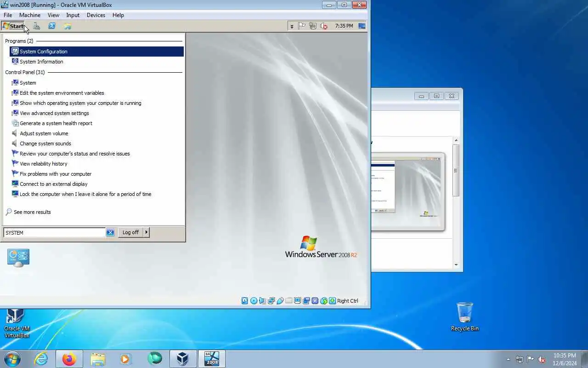Open Oracle VM VirtualBox desktop shortcut
Image resolution: width=588 pixels, height=368 pixels.
pos(17,323)
